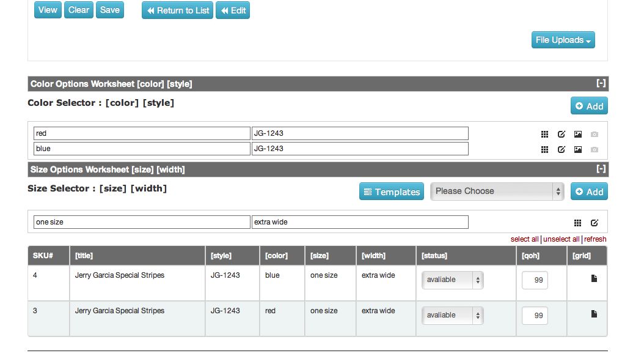Collapse the Color Options Worksheet section
Screen dimensions: 644x353
coord(601,84)
